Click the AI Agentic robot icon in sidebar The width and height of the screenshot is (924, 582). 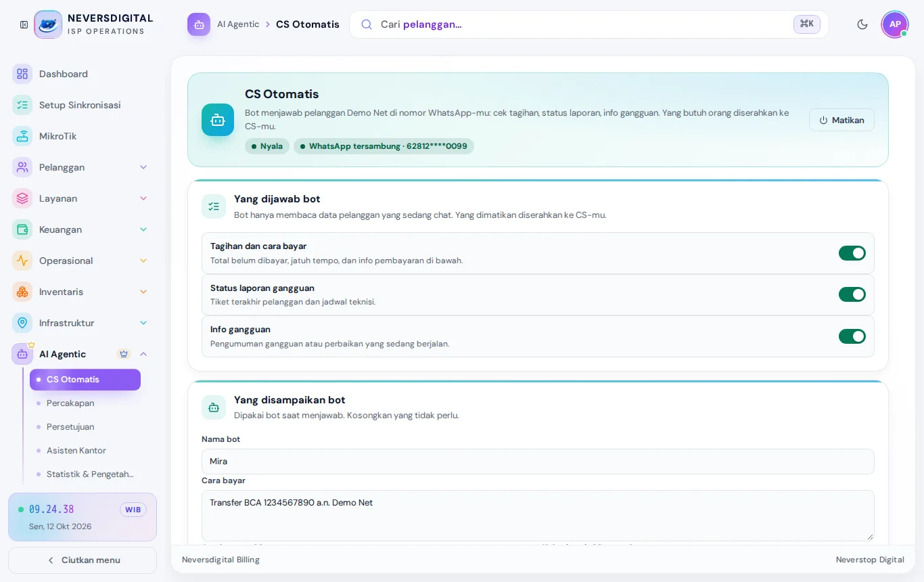(22, 354)
